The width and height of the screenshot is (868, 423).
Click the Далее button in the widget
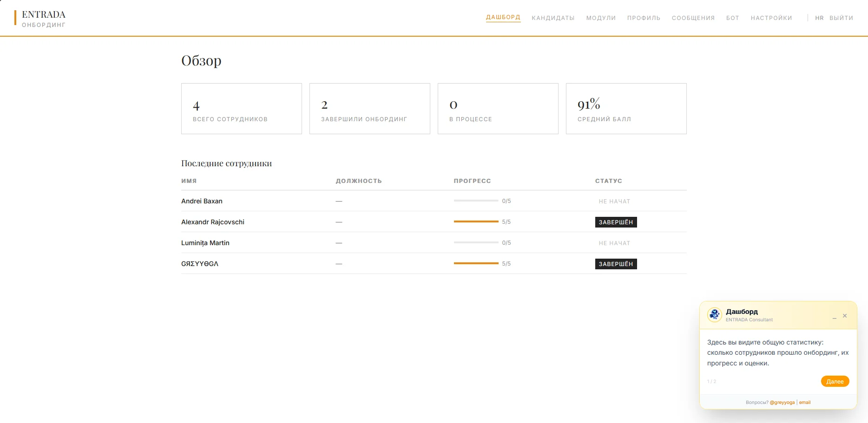835,381
